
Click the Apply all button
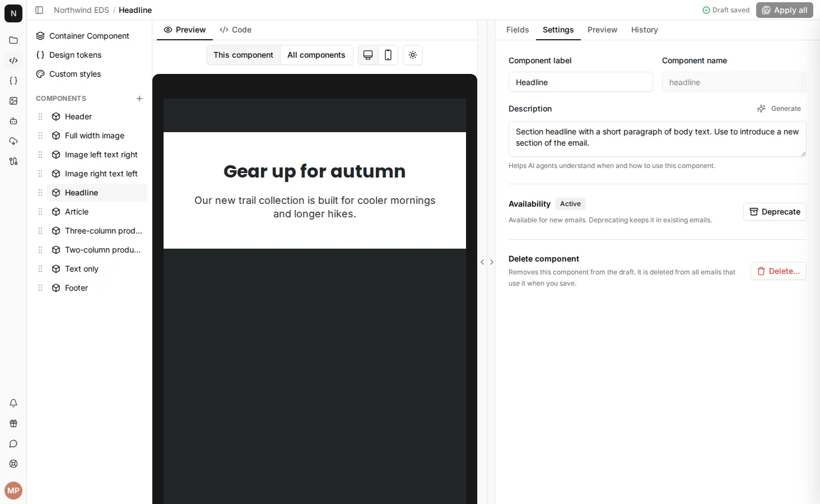pyautogui.click(x=784, y=10)
